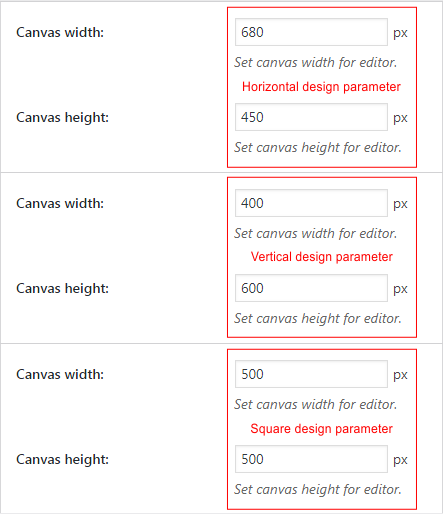443x514 pixels.
Task: Click Canvas height label beside 600 field
Action: click(63, 289)
